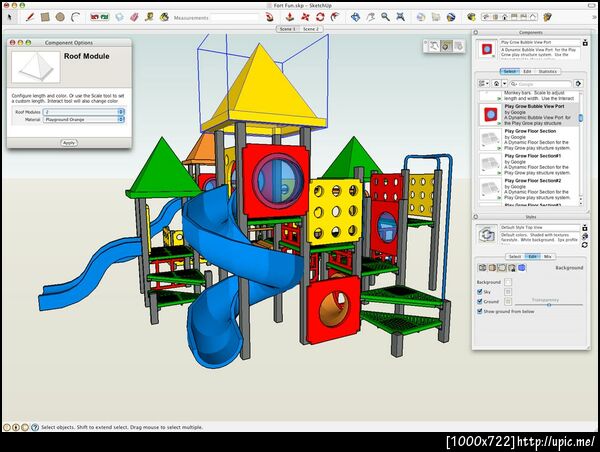Open the Material dropdown showing Playground Orange
Screen dimensions: 600x452
pos(84,120)
